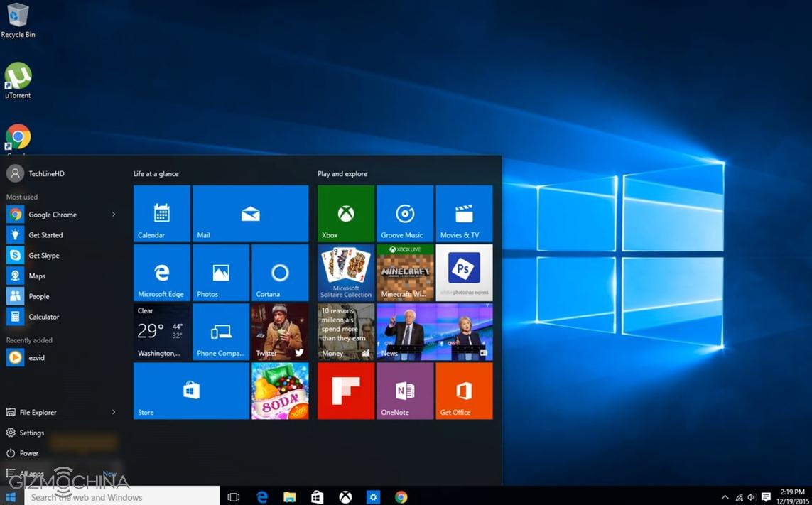Expand Google Chrome jump list arrow
The image size is (812, 505).
pos(114,215)
